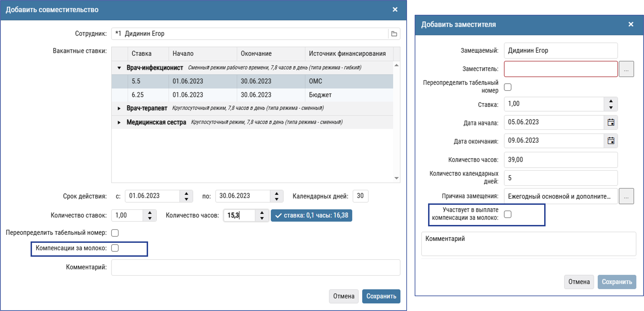Viewport: 644px width, 311px height.
Task: Check Участвует в выплате компенсации за молоко
Action: (x=508, y=214)
